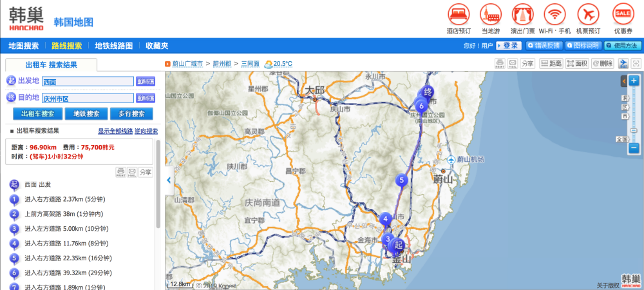Click the 韩国地图 title link
Image resolution: width=644 pixels, height=290 pixels.
73,22
